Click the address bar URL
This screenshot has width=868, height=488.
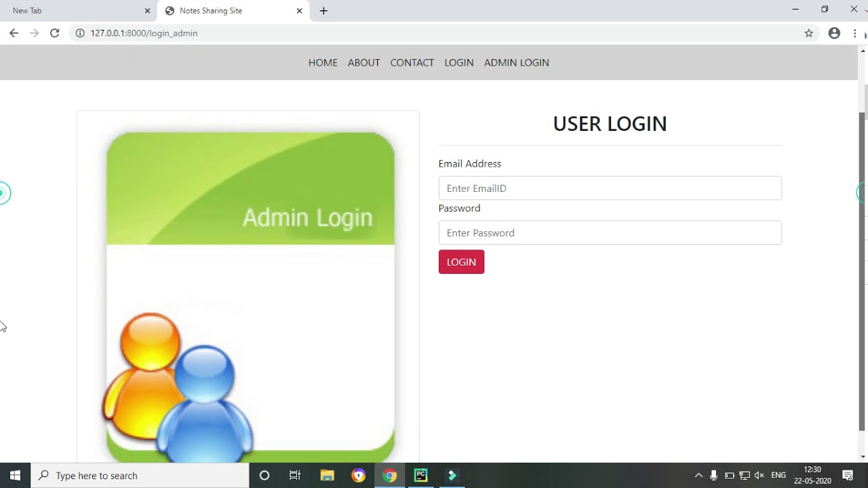144,33
